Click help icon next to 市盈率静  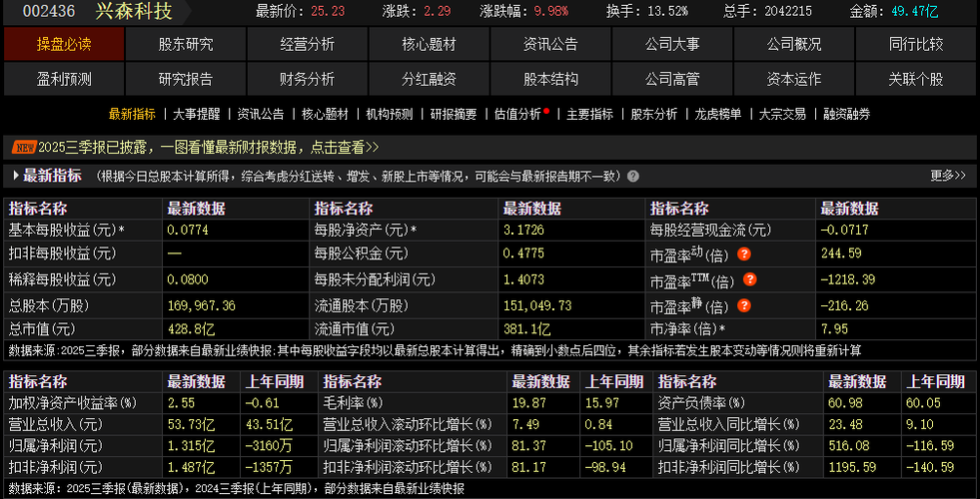[x=744, y=305]
